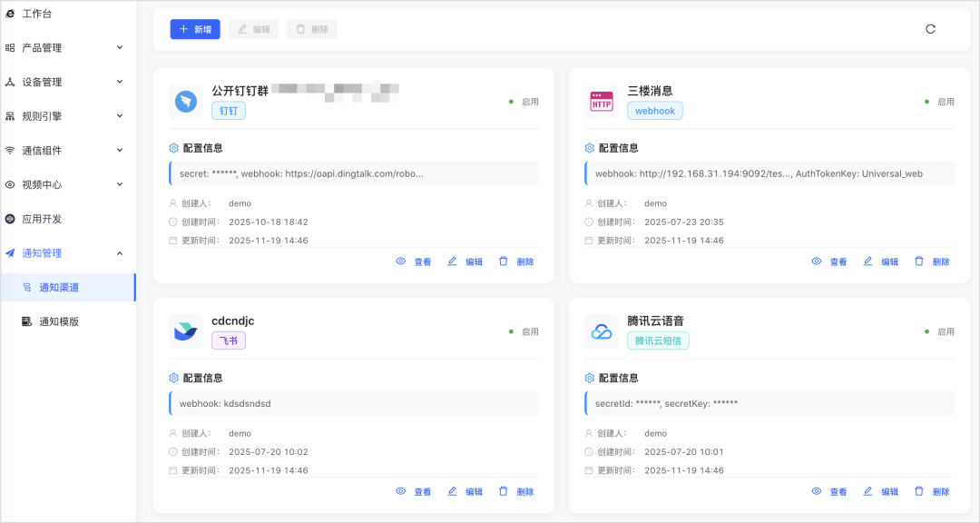Delete the 三楼消息 channel via its trash icon

point(918,261)
